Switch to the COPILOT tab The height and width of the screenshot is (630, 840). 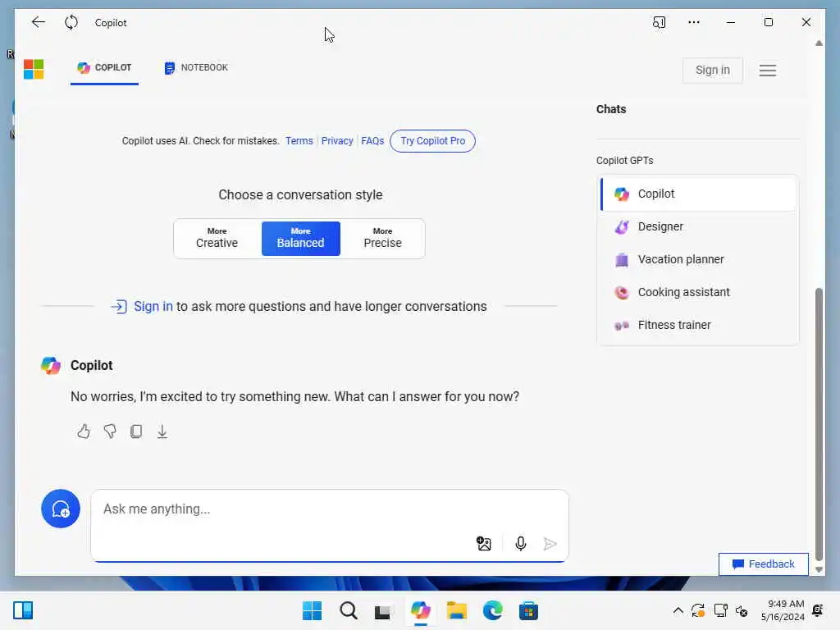tap(104, 67)
